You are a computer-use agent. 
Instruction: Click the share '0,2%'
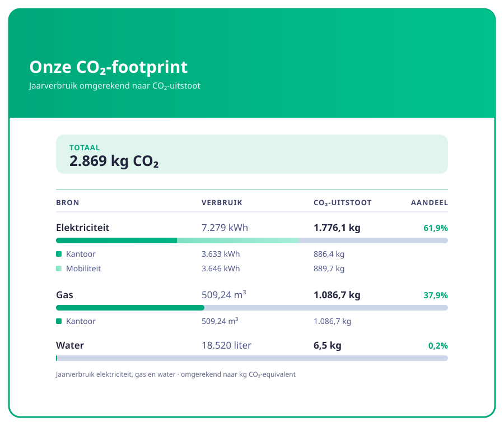click(438, 346)
